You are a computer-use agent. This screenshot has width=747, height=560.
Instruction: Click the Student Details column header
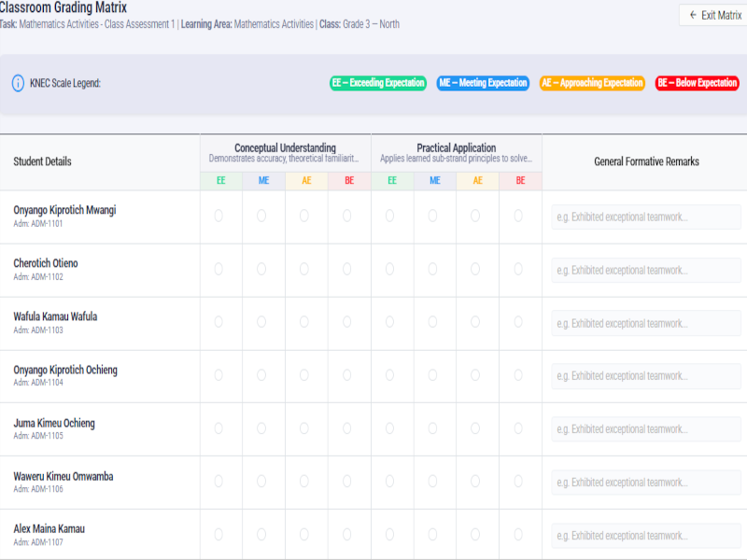click(x=42, y=161)
